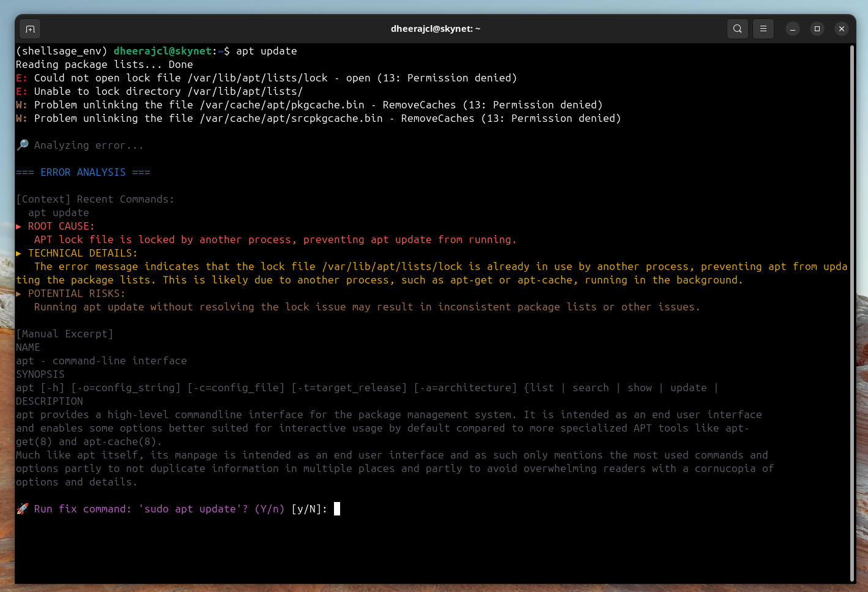Click the typed command 'apt update'
868x592 pixels.
267,51
